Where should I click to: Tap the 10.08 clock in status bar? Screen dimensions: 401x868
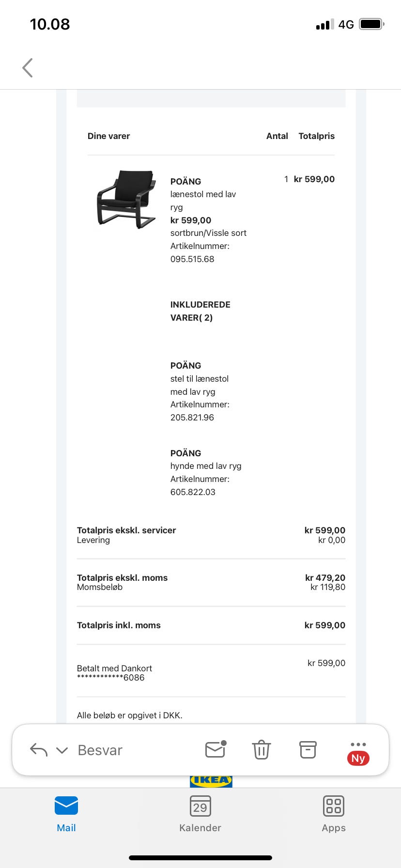[x=50, y=24]
